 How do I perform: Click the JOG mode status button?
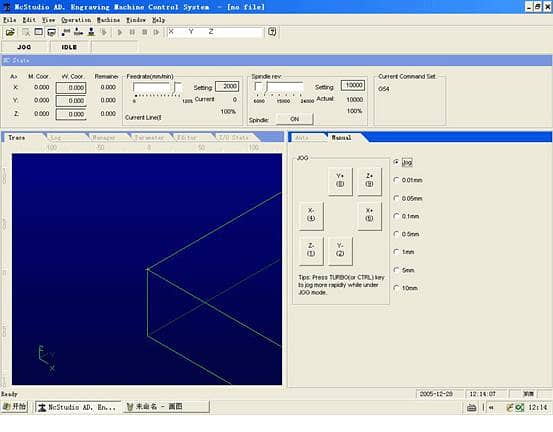pyautogui.click(x=24, y=47)
